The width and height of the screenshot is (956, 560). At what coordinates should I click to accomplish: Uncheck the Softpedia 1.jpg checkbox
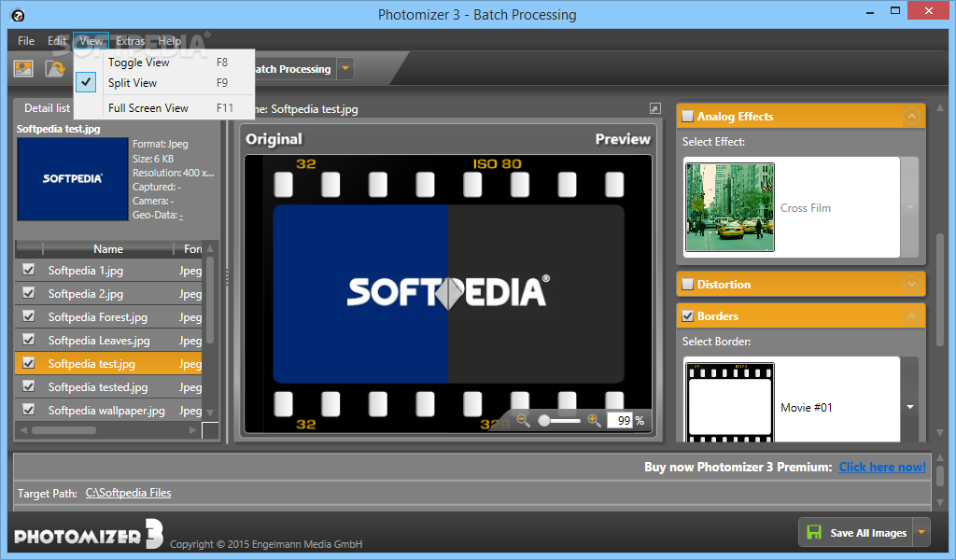28,270
